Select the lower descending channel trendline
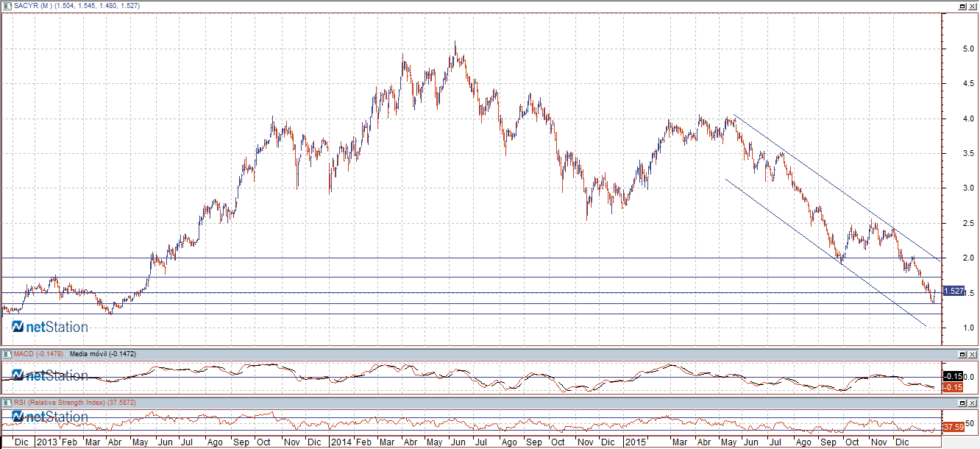 coord(824,252)
